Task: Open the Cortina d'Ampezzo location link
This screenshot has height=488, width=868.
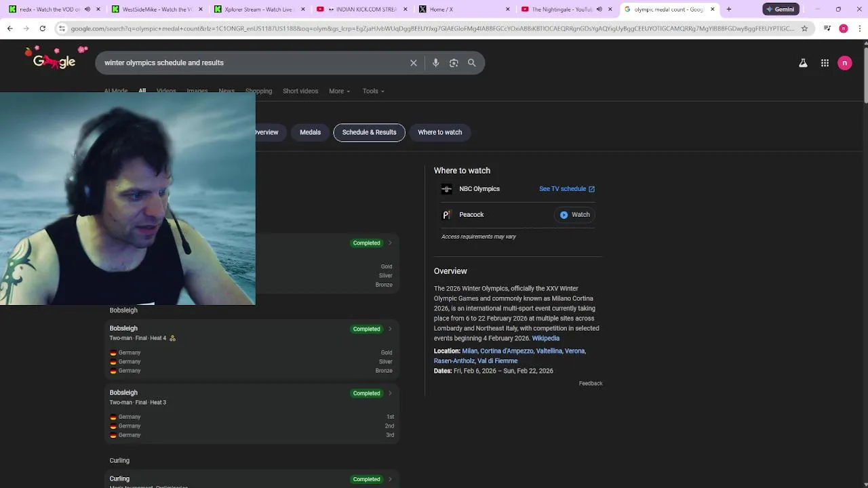Action: tap(507, 351)
